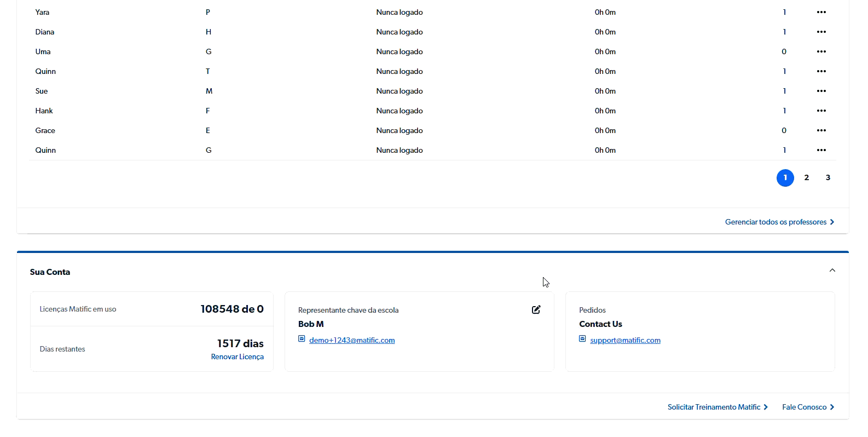This screenshot has width=868, height=437.
Task: Go to page 3 of teachers list
Action: coord(828,177)
